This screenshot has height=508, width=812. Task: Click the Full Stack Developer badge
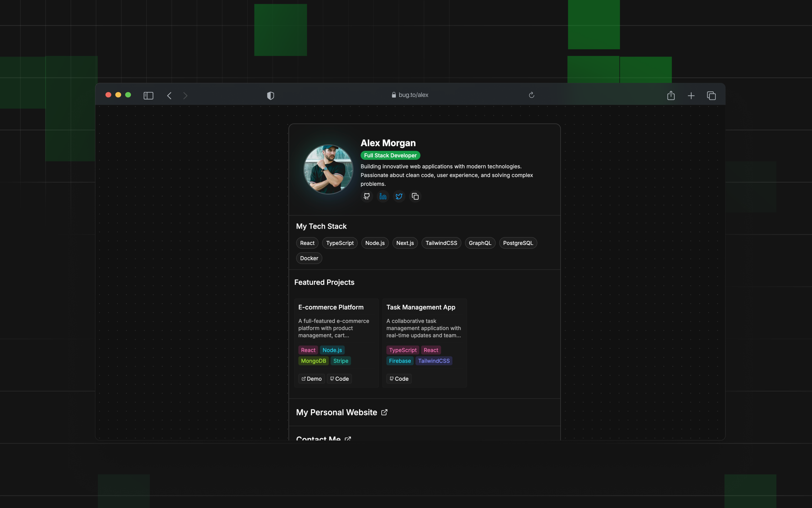click(x=390, y=155)
